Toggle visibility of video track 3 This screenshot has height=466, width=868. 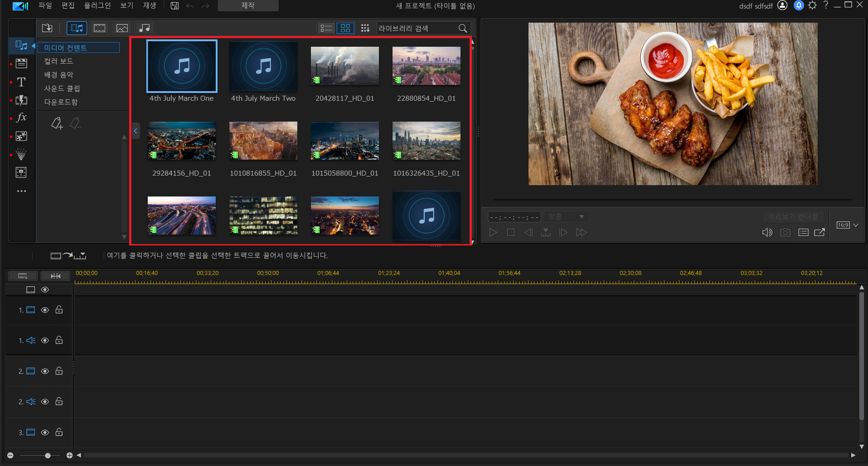tap(45, 432)
